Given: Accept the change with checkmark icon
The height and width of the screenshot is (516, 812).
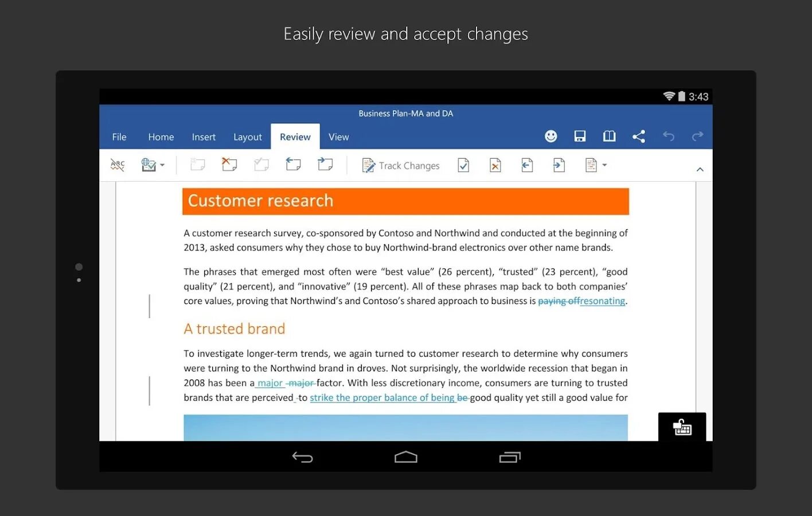Looking at the screenshot, I should [463, 166].
